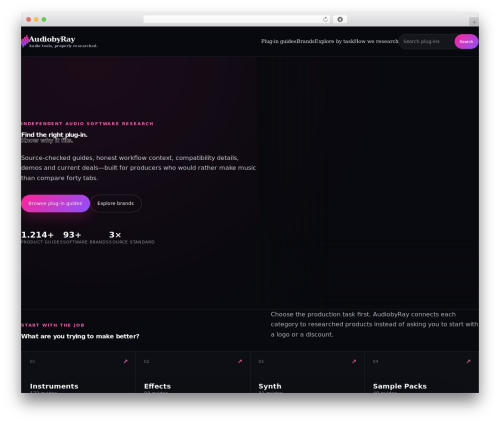Open the Instruments category card
The height and width of the screenshot is (423, 500).
click(x=78, y=372)
